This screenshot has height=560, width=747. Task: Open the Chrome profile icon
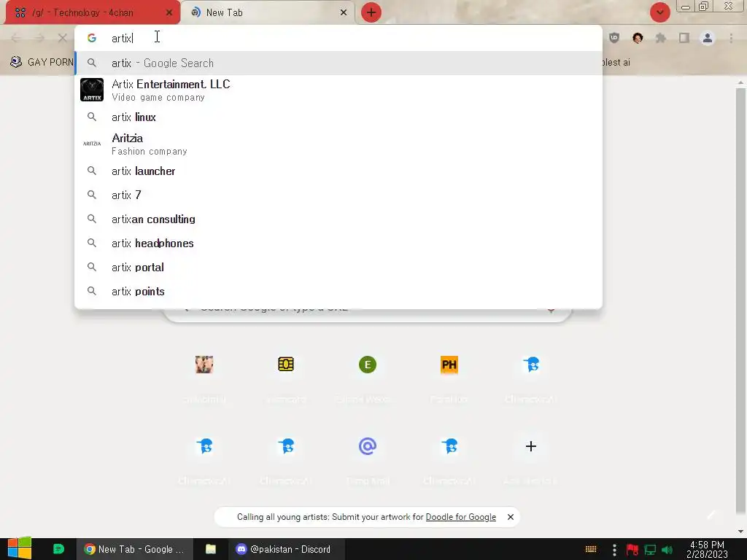tap(708, 38)
